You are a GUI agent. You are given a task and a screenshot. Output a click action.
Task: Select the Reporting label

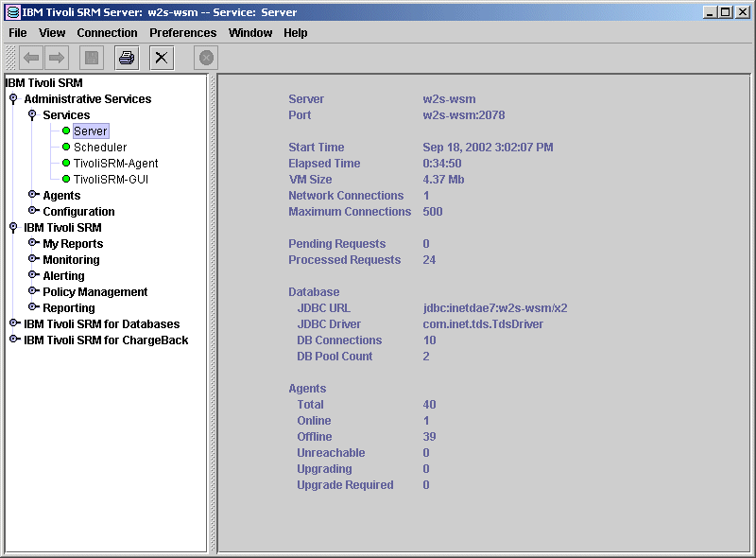68,308
